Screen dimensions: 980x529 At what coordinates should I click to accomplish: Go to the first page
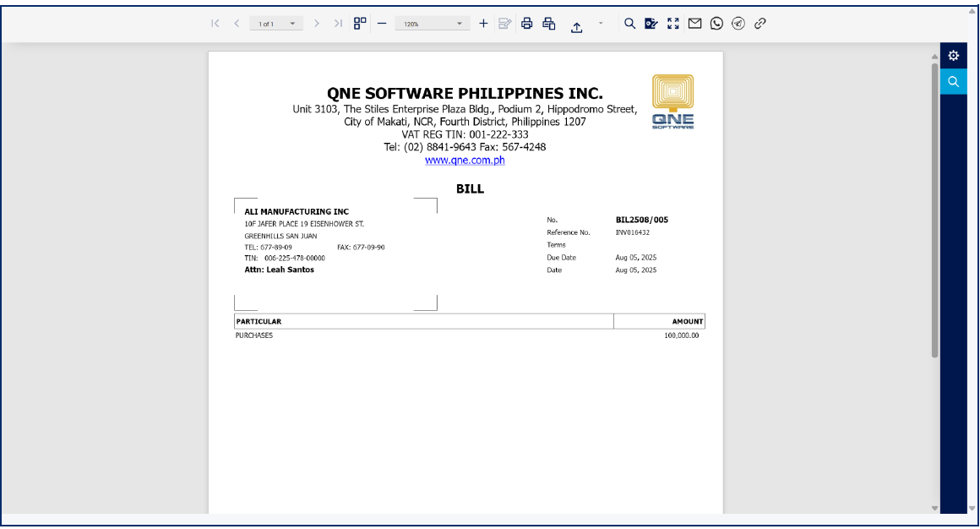click(215, 23)
